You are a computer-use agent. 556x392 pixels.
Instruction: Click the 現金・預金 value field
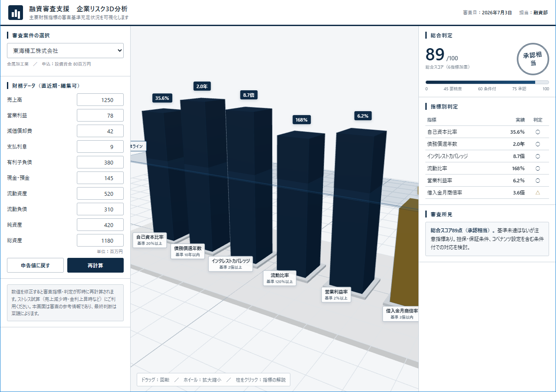100,178
